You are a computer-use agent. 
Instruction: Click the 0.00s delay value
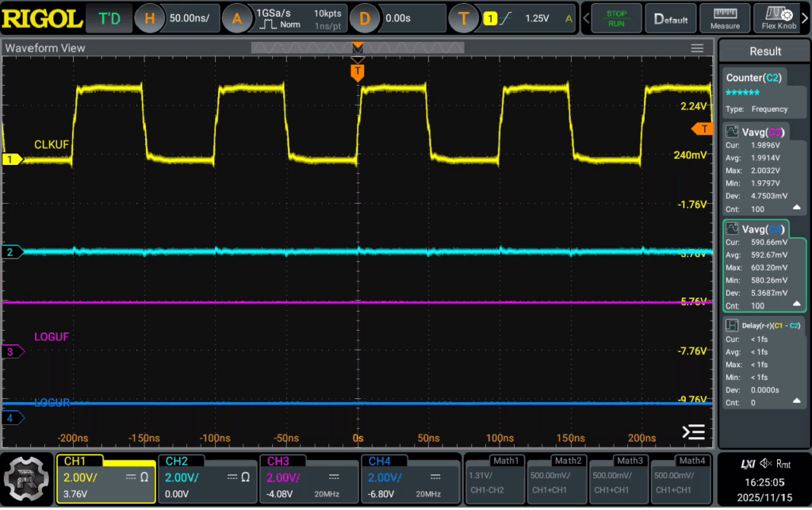398,19
